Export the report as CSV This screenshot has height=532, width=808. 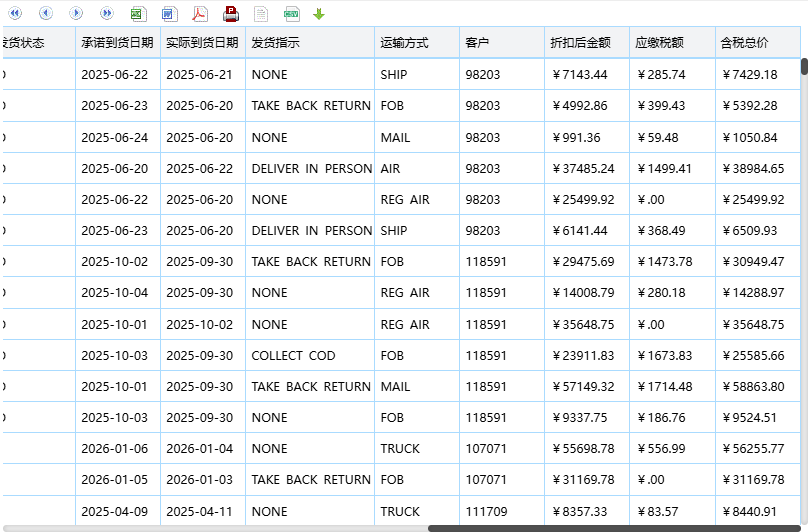pyautogui.click(x=292, y=14)
